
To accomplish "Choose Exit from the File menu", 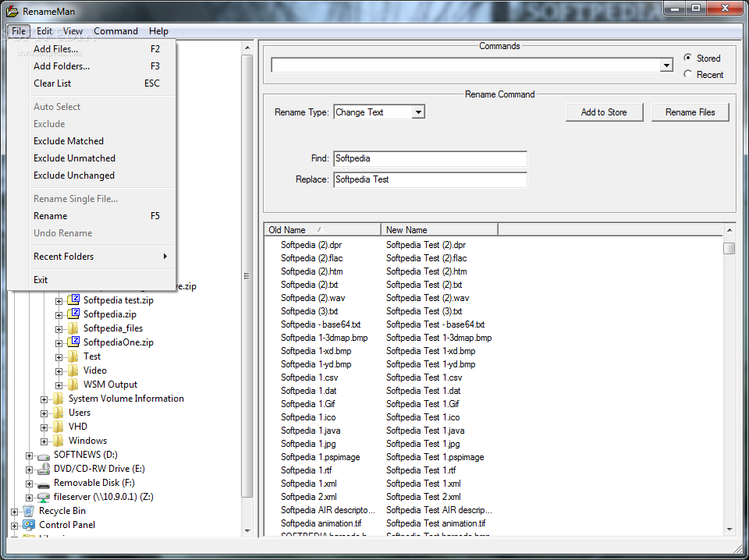I will coord(91,280).
